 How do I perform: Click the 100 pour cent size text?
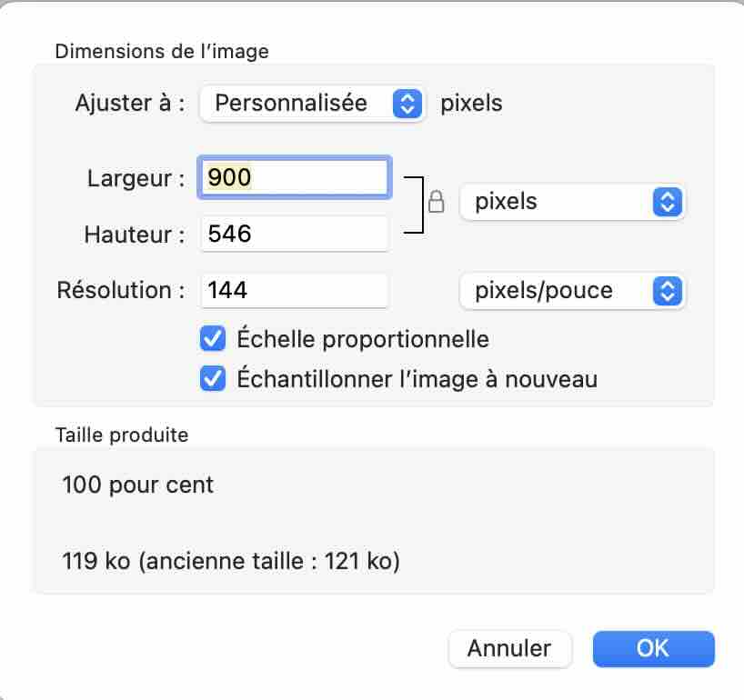(x=138, y=485)
